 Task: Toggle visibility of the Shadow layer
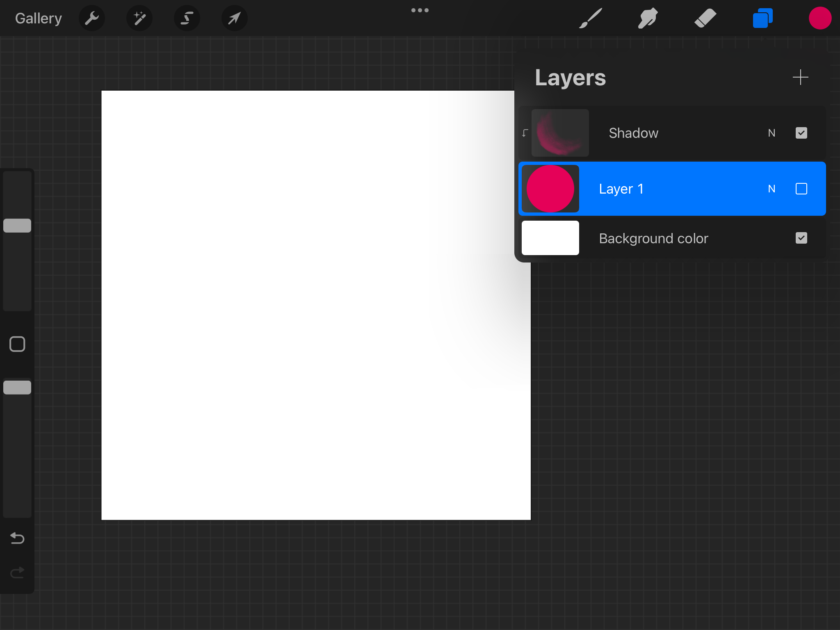coord(801,133)
